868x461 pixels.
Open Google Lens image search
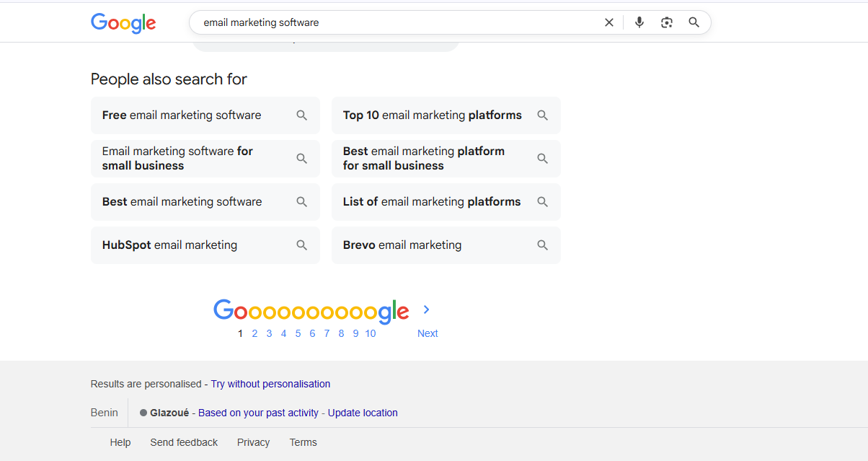tap(666, 22)
